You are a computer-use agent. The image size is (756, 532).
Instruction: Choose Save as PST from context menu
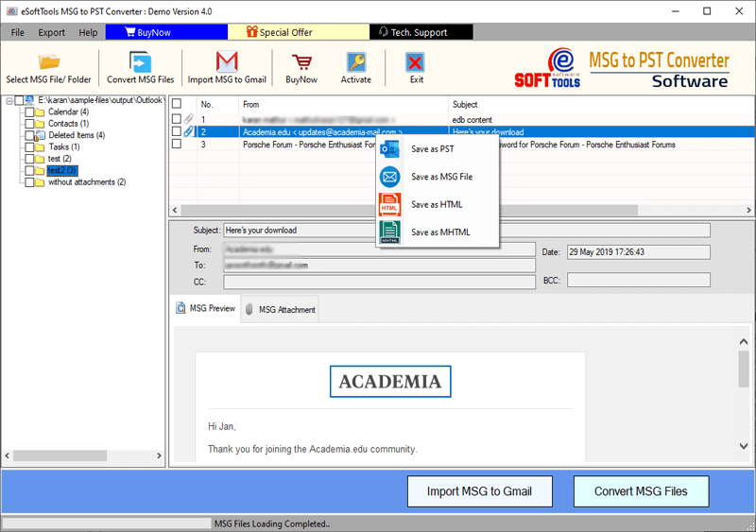tap(437, 149)
